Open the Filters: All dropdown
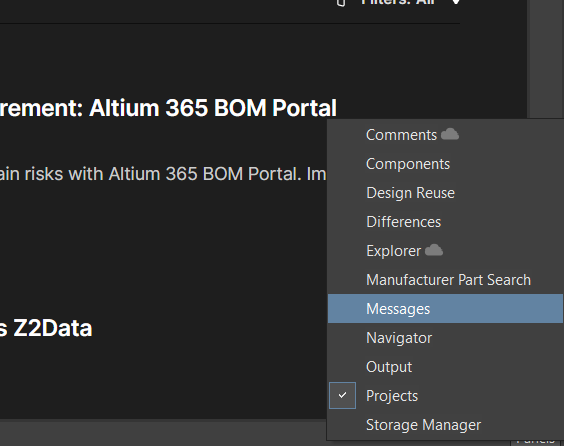 (398, 2)
